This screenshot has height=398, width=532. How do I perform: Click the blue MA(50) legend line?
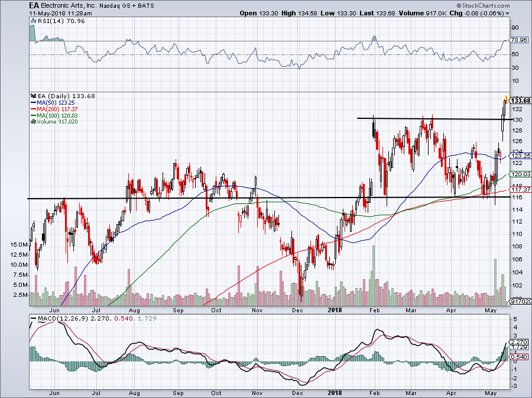tap(33, 102)
